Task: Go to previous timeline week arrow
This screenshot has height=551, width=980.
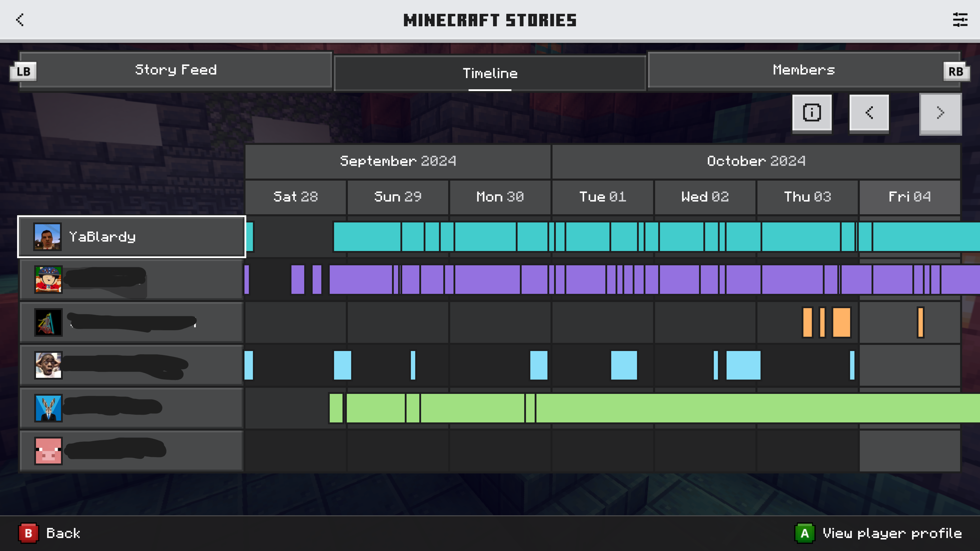Action: (x=869, y=113)
